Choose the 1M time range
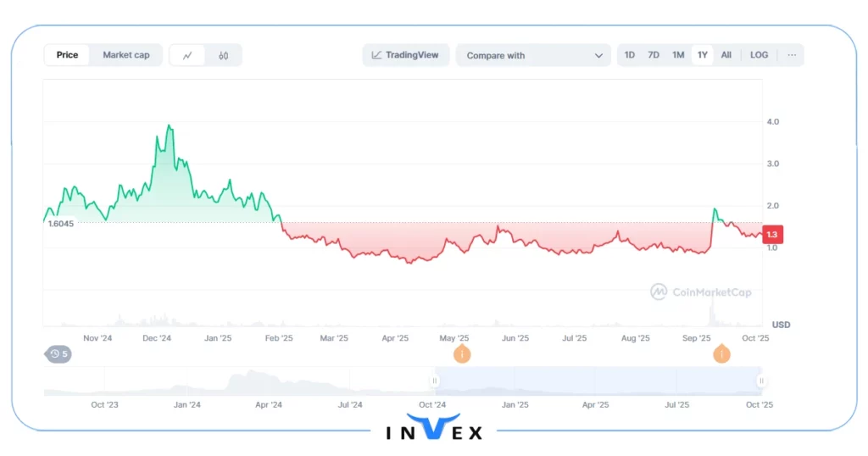 (x=678, y=55)
